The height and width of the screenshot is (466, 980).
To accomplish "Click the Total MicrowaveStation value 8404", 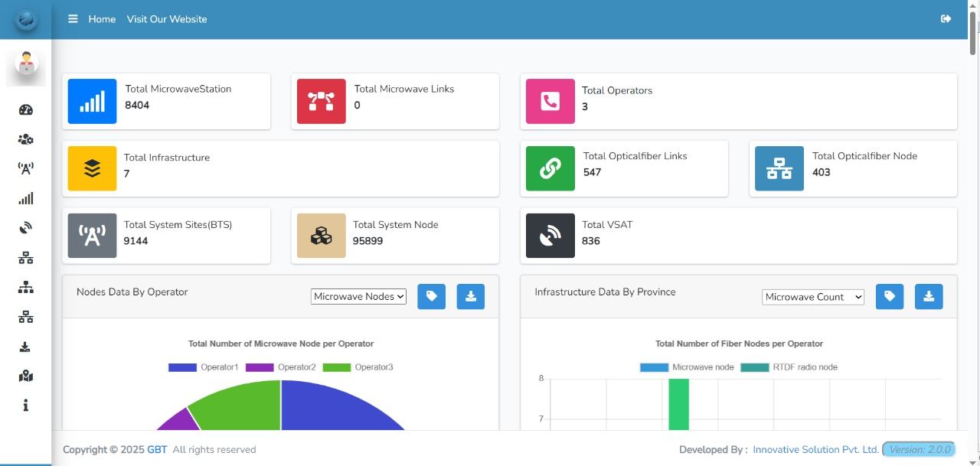I will (x=137, y=106).
